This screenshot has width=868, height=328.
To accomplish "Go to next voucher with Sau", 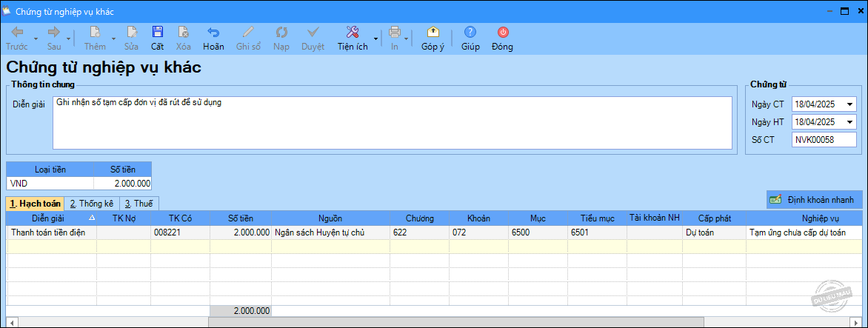I will 54,39.
